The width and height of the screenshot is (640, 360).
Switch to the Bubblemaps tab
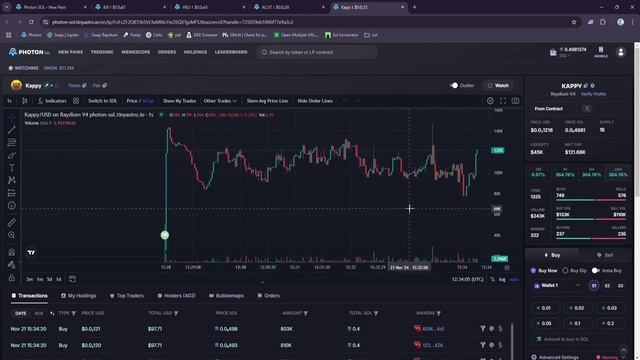point(226,296)
